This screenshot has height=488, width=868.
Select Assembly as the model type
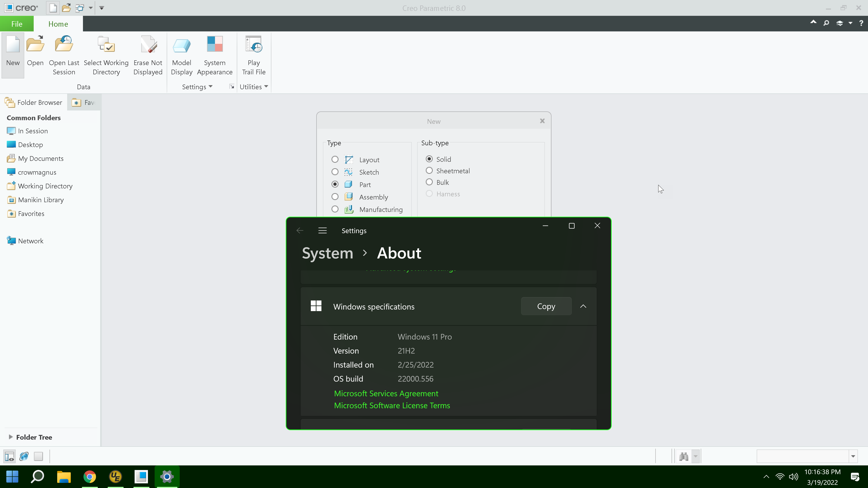pyautogui.click(x=335, y=197)
